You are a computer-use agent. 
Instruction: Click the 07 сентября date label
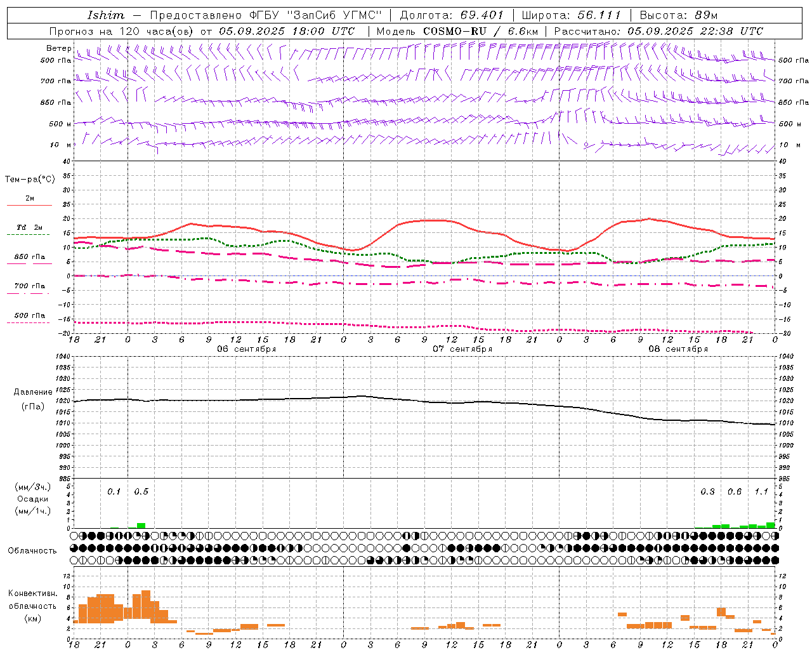462,349
